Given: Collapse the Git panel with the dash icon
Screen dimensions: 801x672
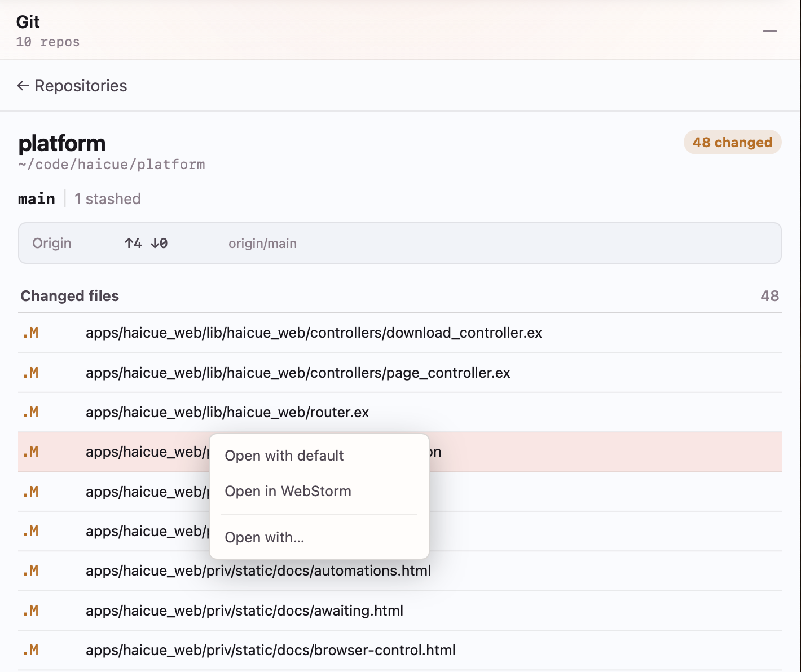Looking at the screenshot, I should click(x=770, y=31).
